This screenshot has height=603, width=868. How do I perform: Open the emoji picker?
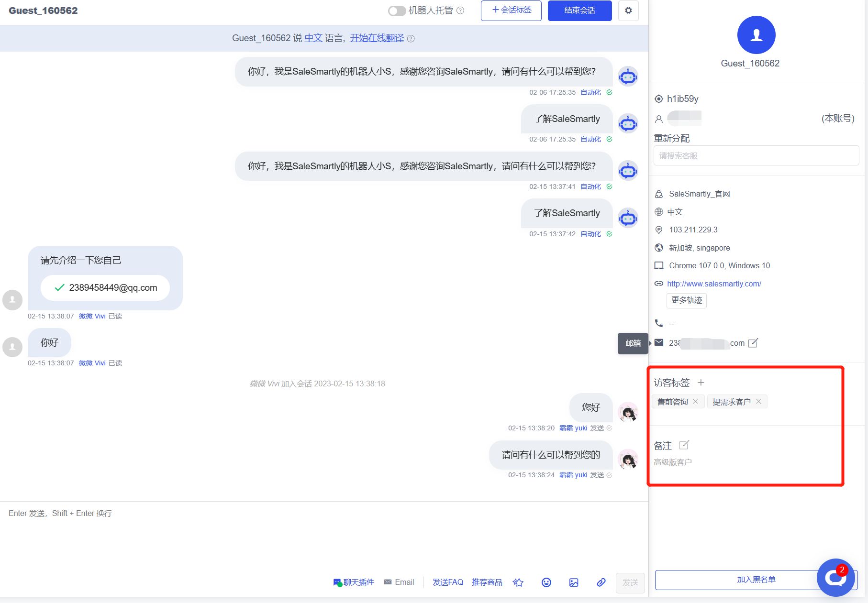(546, 582)
